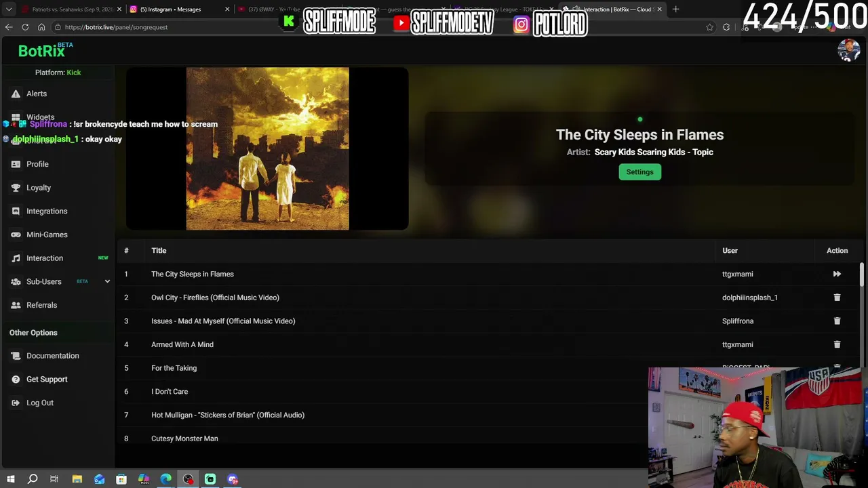Open the user avatar in top right

point(848,50)
